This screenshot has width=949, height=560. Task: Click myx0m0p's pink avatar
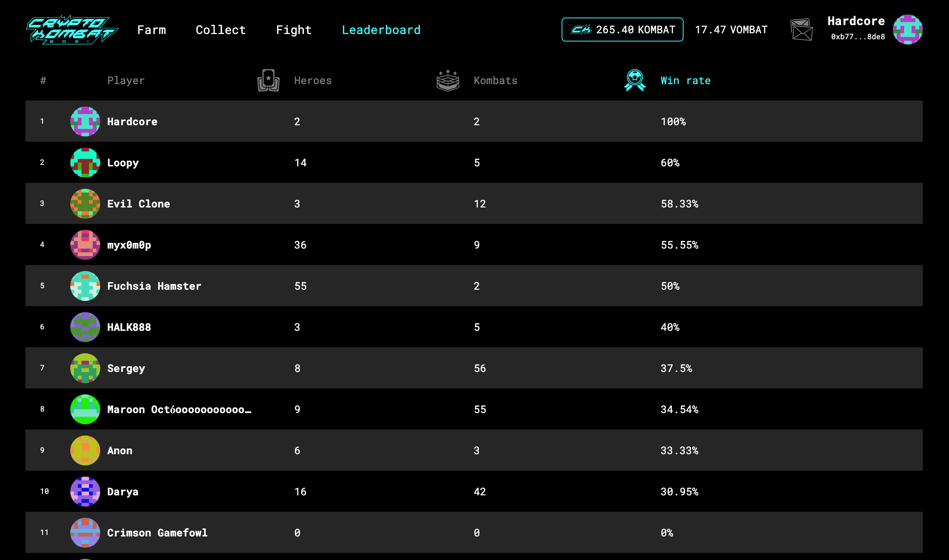click(x=85, y=245)
